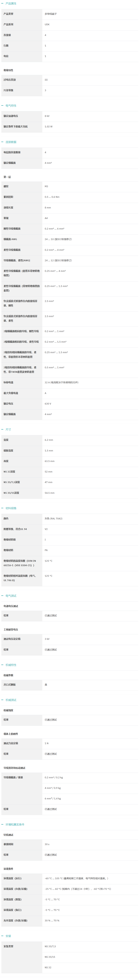Select the 52 mm depth value
This screenshot has width=139, height=980.
point(49,472)
